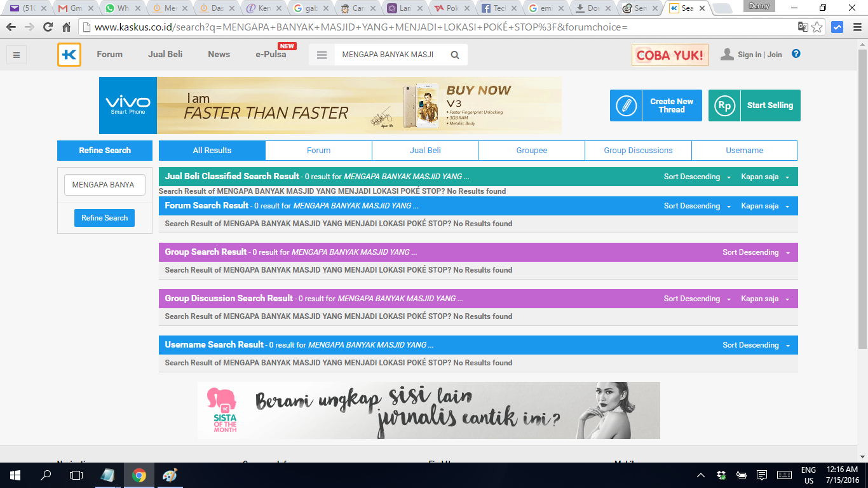Viewport: 868px width, 488px height.
Task: Click the Sign in link
Action: click(x=749, y=55)
